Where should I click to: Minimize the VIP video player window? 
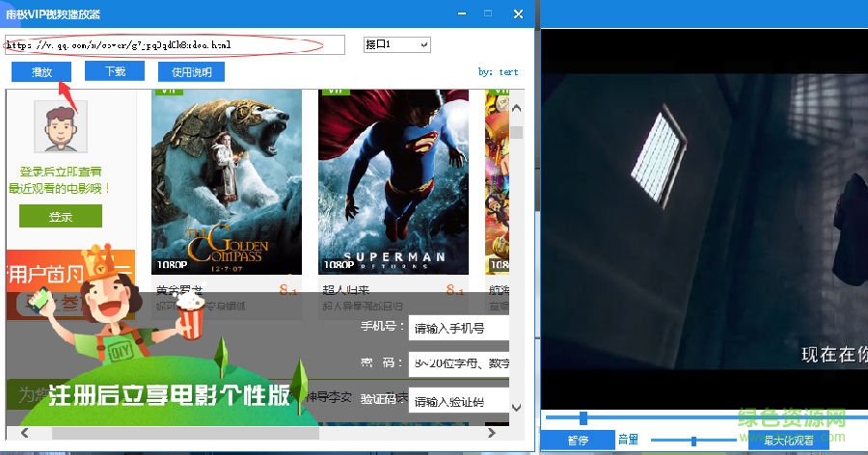(462, 13)
